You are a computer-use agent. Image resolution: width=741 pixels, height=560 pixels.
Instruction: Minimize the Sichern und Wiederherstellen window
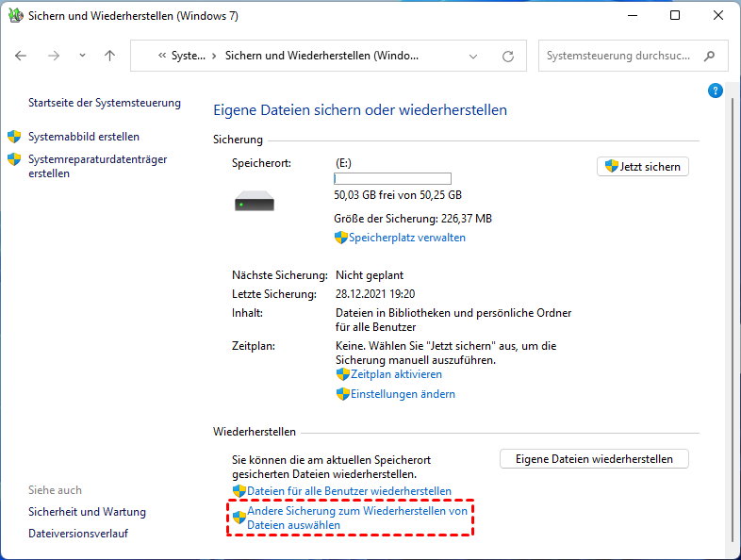(633, 16)
